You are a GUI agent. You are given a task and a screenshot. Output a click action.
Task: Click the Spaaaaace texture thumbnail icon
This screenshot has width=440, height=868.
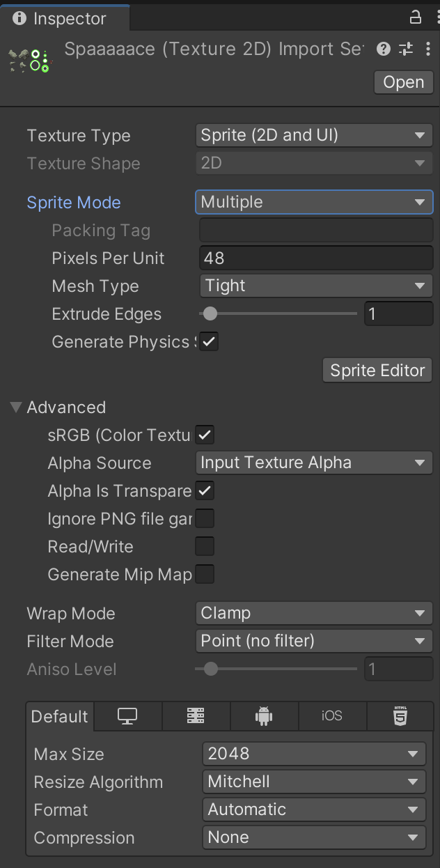[30, 61]
